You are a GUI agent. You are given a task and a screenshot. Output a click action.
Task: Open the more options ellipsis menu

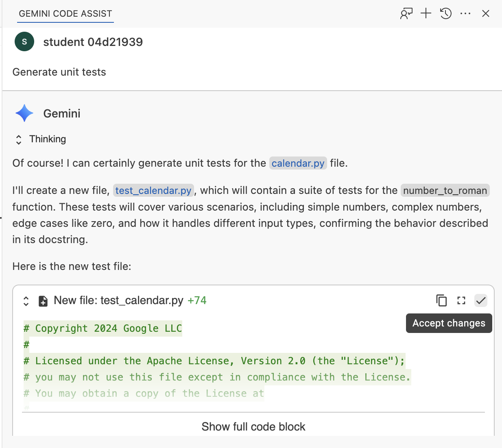pyautogui.click(x=465, y=14)
